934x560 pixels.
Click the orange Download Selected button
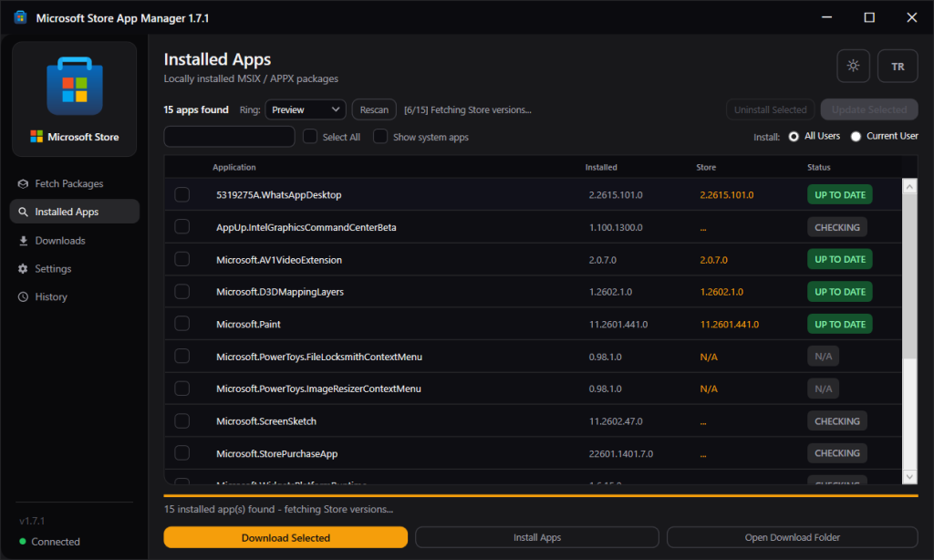pos(285,537)
